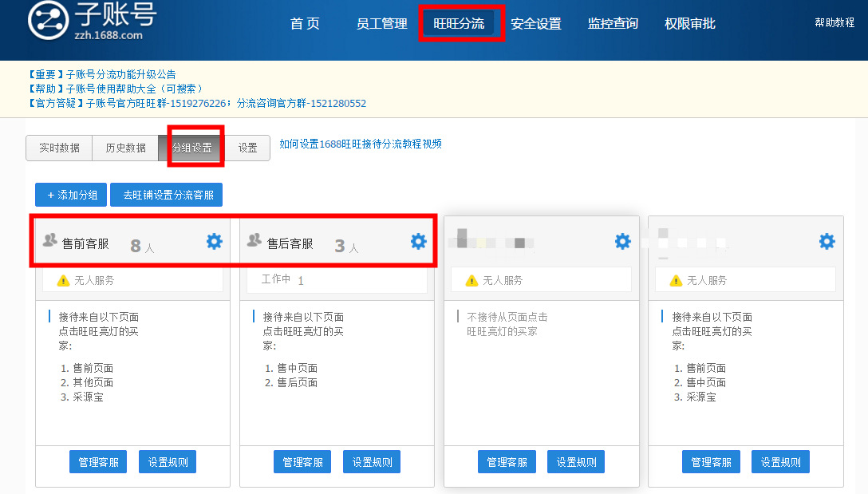The image size is (868, 494).
Task: Click the gear icon on the third group card
Action: [x=622, y=242]
